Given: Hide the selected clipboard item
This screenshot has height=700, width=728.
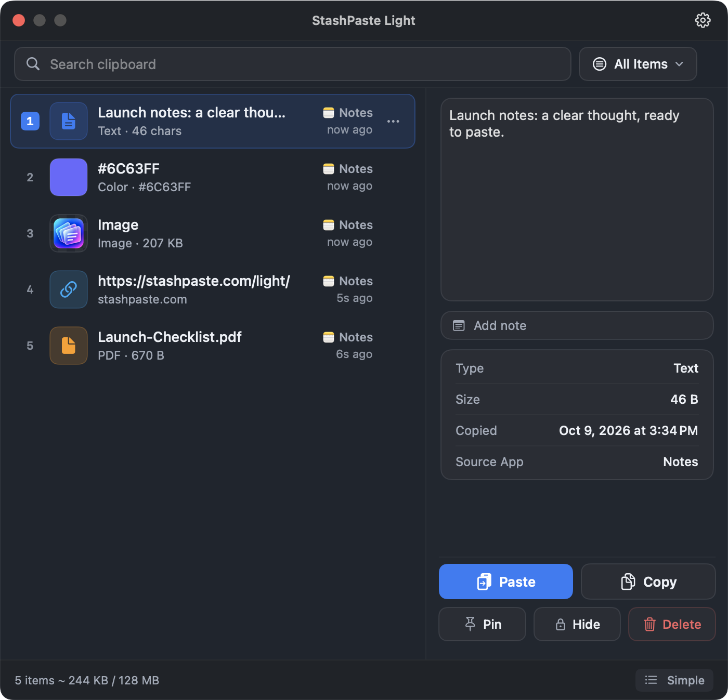Looking at the screenshot, I should pos(577,624).
